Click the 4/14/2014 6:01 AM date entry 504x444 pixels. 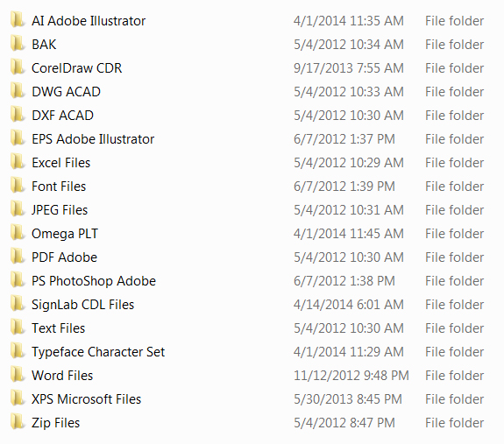[349, 305]
